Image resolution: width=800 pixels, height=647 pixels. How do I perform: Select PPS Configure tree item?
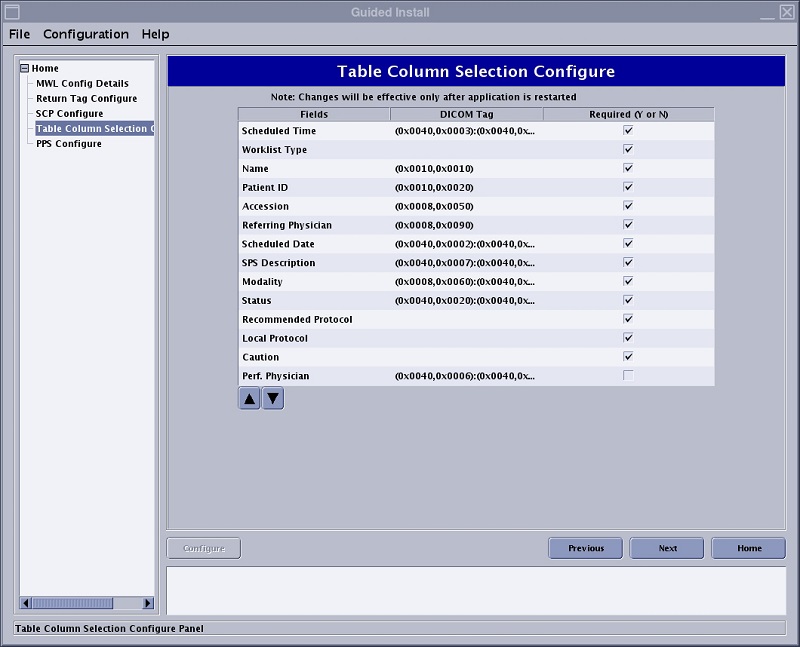click(x=68, y=144)
